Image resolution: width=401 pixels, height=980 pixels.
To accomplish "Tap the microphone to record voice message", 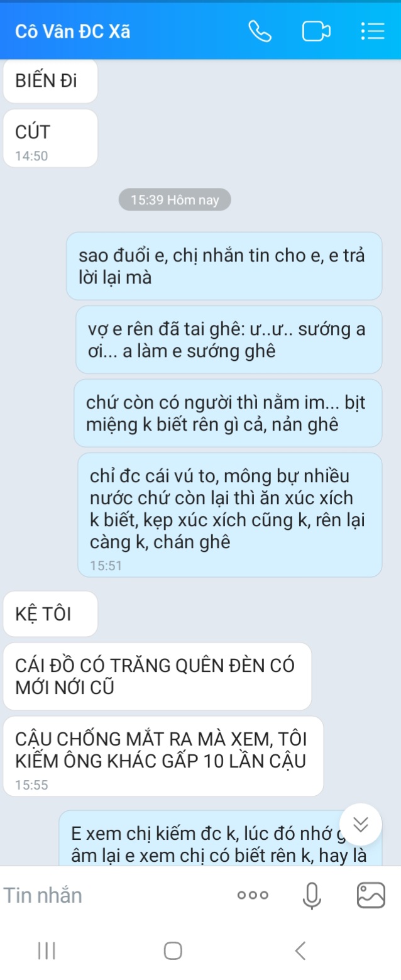I will coord(311,895).
